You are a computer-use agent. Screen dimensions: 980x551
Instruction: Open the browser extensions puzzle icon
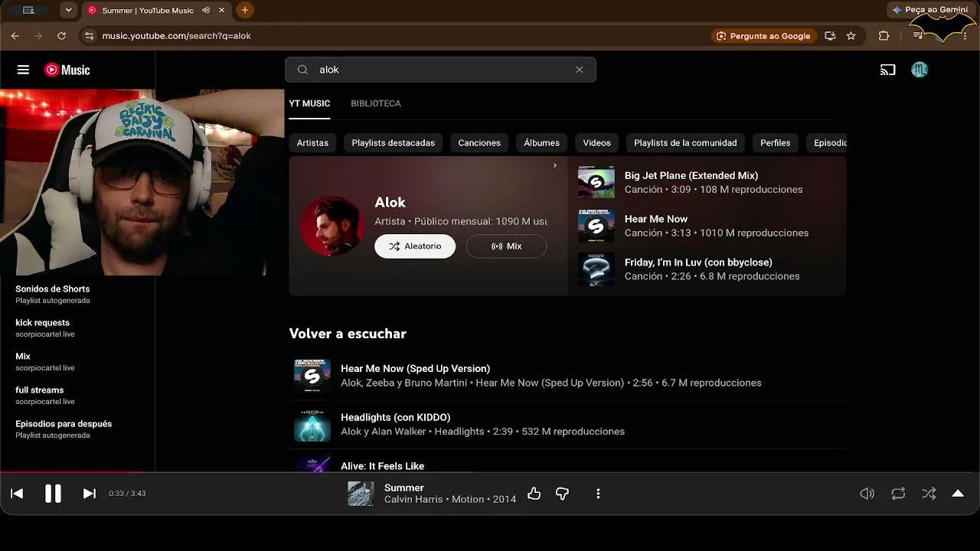click(884, 36)
